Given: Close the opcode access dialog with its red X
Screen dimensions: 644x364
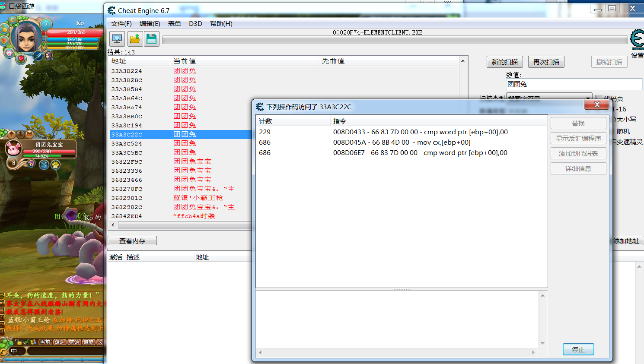Looking at the screenshot, I should tap(597, 105).
